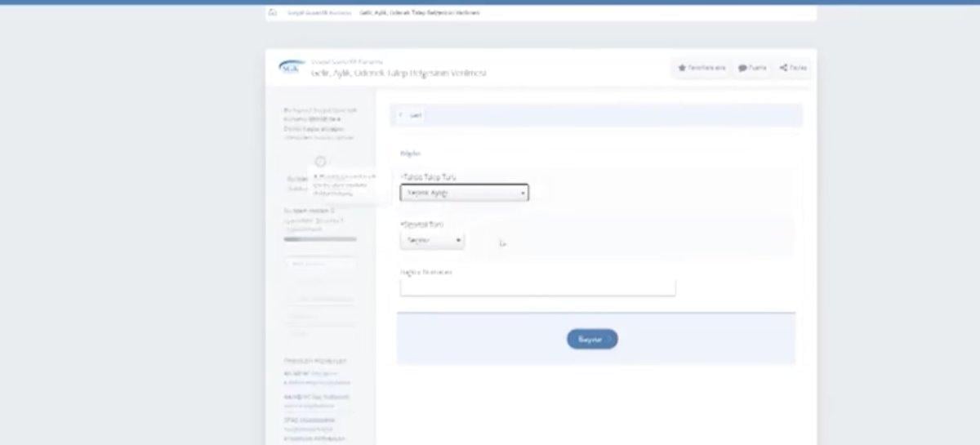Open the first link in the sidebar services list

coord(317,377)
